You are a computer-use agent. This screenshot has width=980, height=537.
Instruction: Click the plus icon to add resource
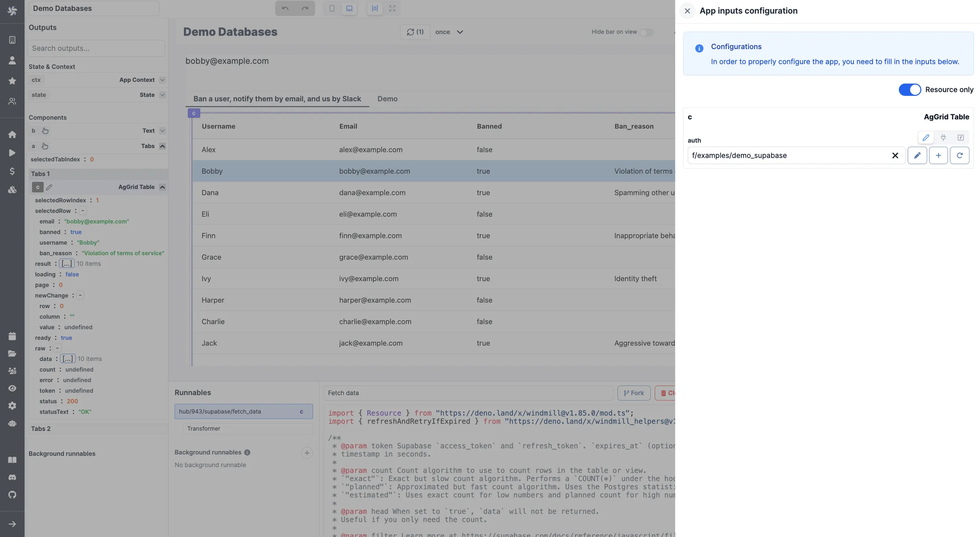[938, 155]
